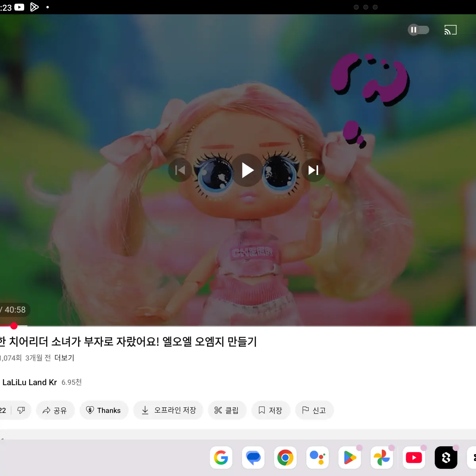The width and height of the screenshot is (476, 476).
Task: Tap the 6.95천 subscriber count
Action: pyautogui.click(x=71, y=382)
